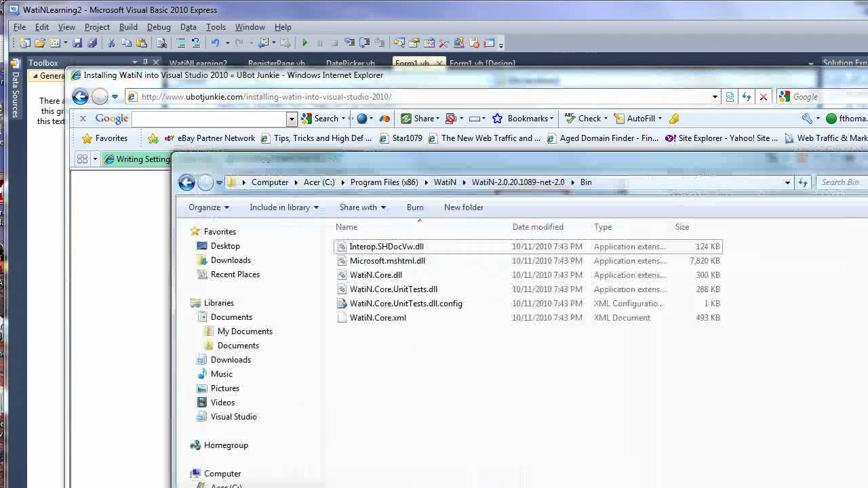Click the blue Undo arrow icon
This screenshot has height=488, width=868.
215,43
